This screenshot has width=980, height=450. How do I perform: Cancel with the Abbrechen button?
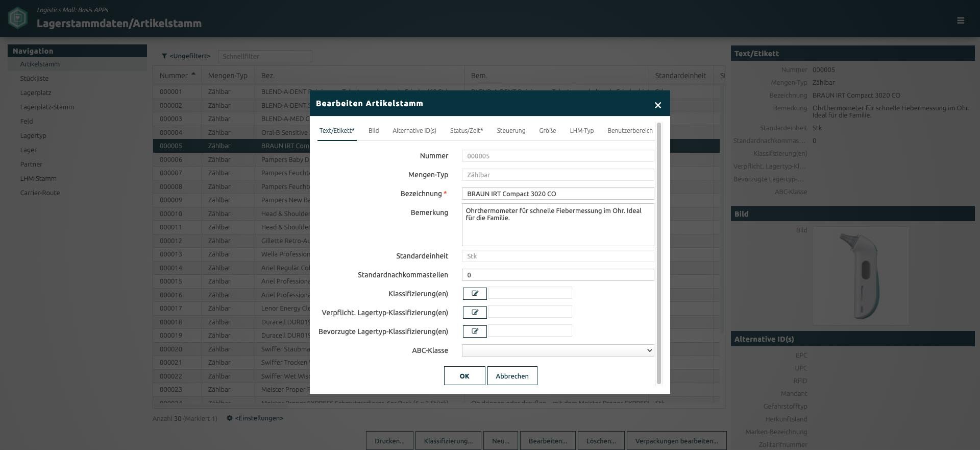coord(512,376)
